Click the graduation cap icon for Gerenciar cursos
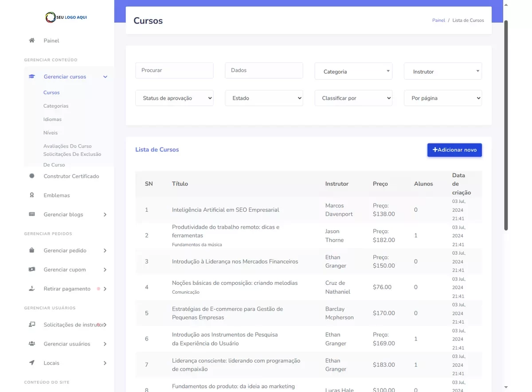The height and width of the screenshot is (392, 532). tap(32, 77)
